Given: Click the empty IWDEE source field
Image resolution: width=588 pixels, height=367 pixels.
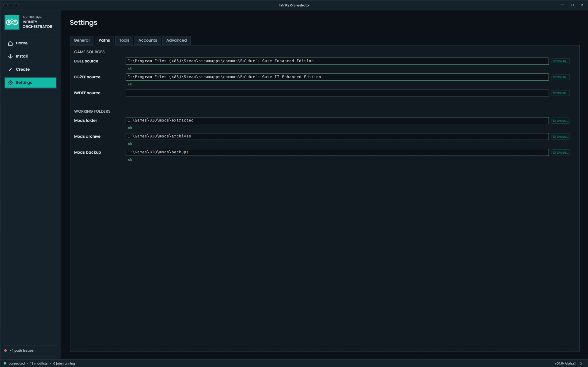Looking at the screenshot, I should click(337, 93).
